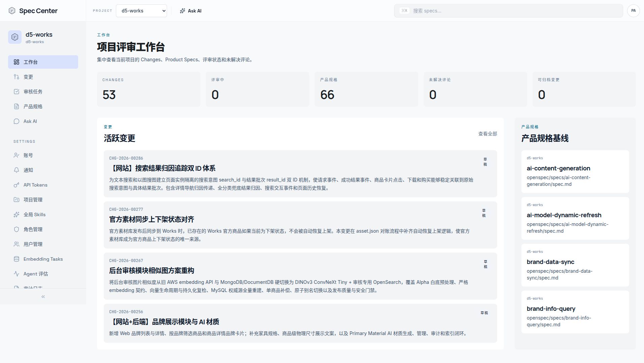Click the Embedding Tasks database icon
The image size is (644, 363).
click(17, 259)
